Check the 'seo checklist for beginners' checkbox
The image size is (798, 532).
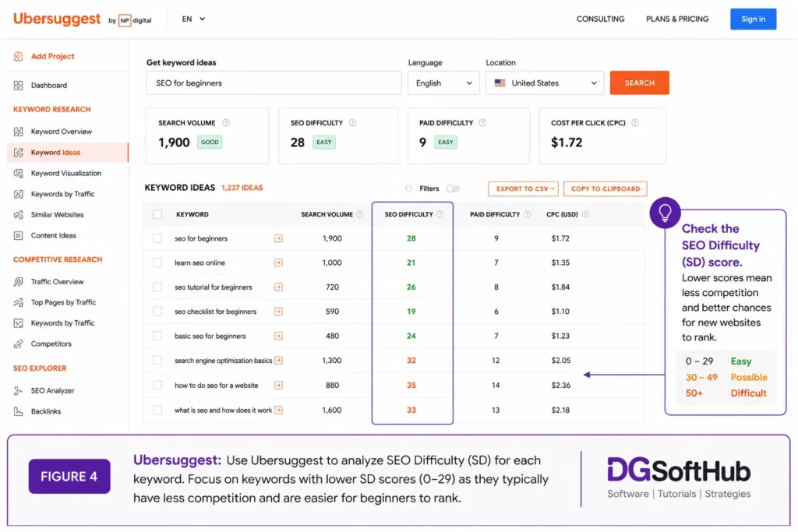(157, 312)
